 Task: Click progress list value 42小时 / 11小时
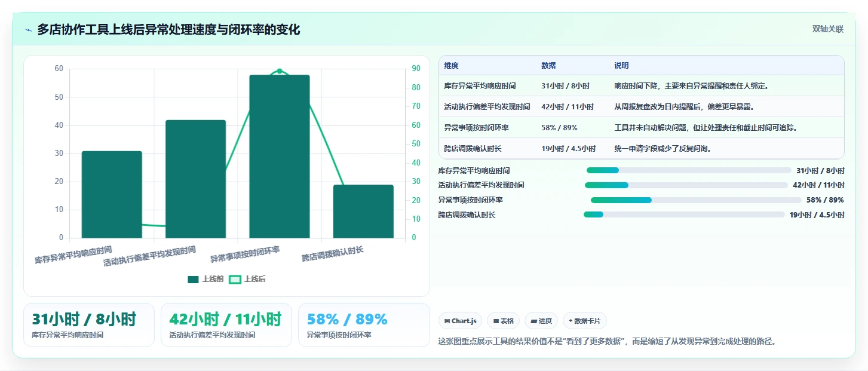click(818, 185)
